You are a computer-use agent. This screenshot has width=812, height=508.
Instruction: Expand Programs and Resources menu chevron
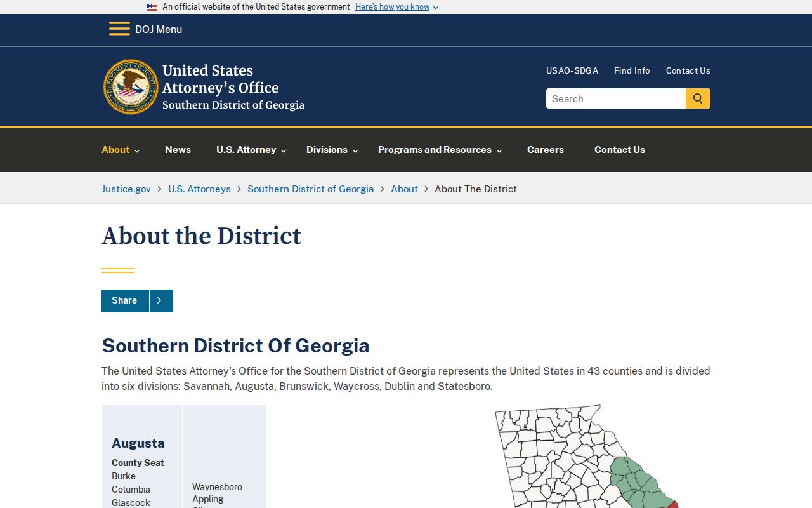499,150
